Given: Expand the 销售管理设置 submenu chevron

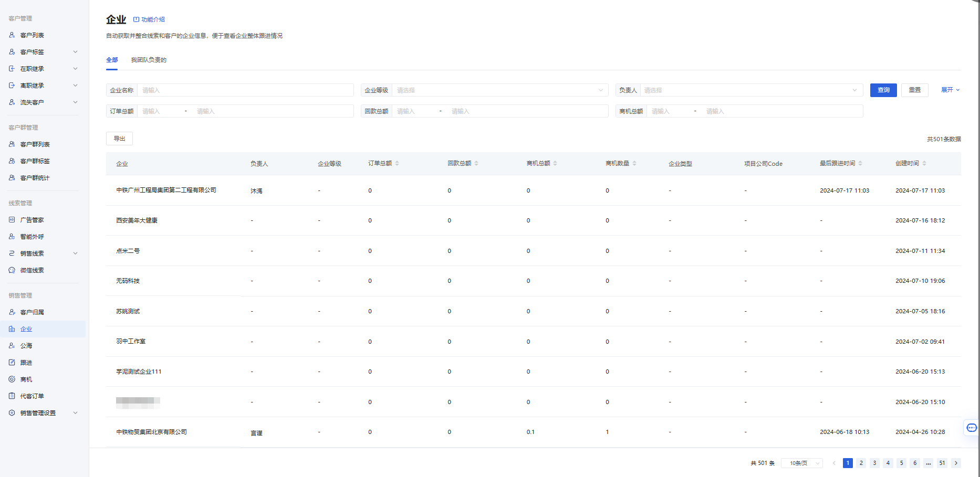Looking at the screenshot, I should 75,413.
